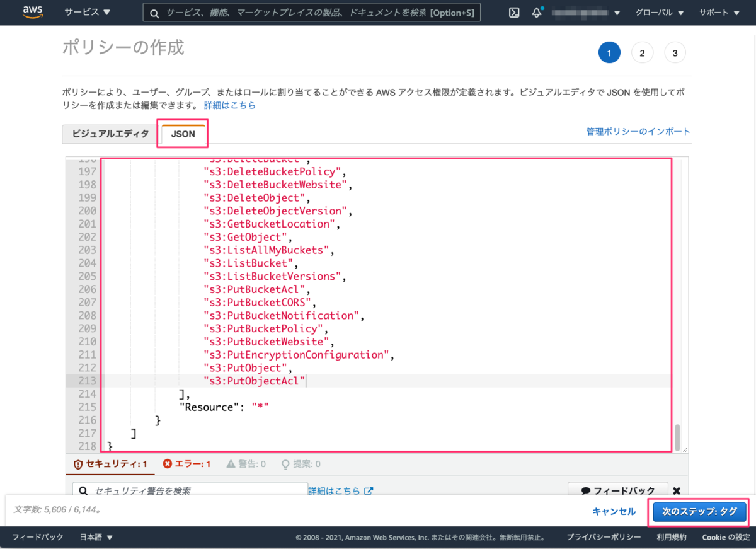Expand the グローバル region selector
756x549 pixels.
pos(658,12)
